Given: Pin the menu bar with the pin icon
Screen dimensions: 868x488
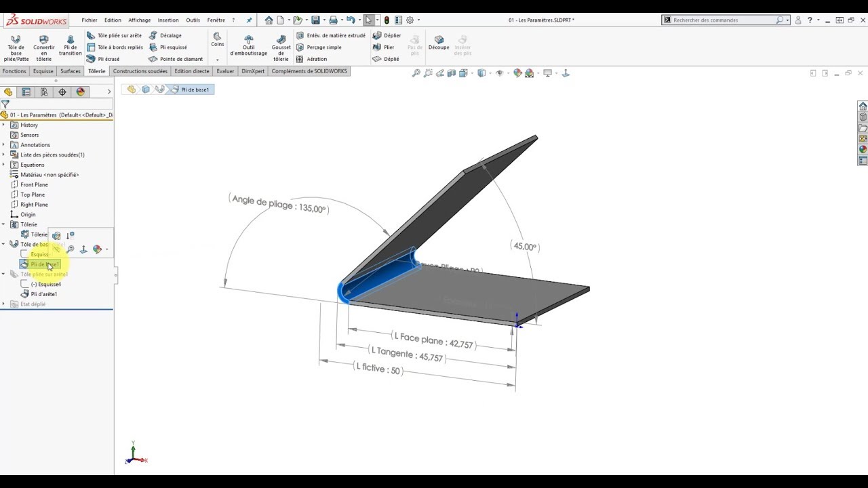Looking at the screenshot, I should click(x=249, y=20).
